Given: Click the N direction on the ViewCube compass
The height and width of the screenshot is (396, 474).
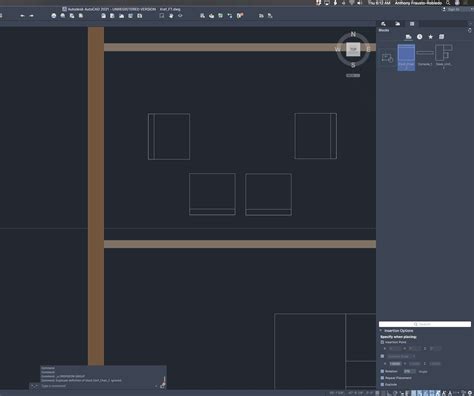Looking at the screenshot, I should tap(353, 34).
